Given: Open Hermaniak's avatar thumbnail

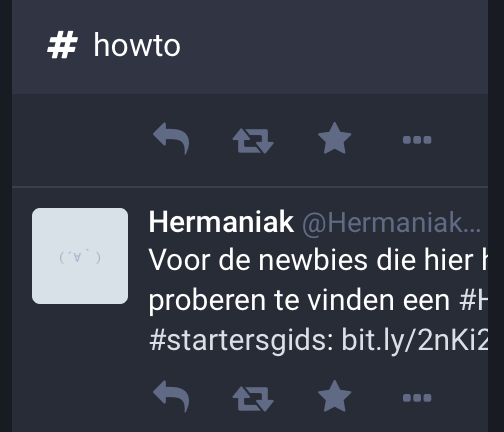Looking at the screenshot, I should click(80, 256).
